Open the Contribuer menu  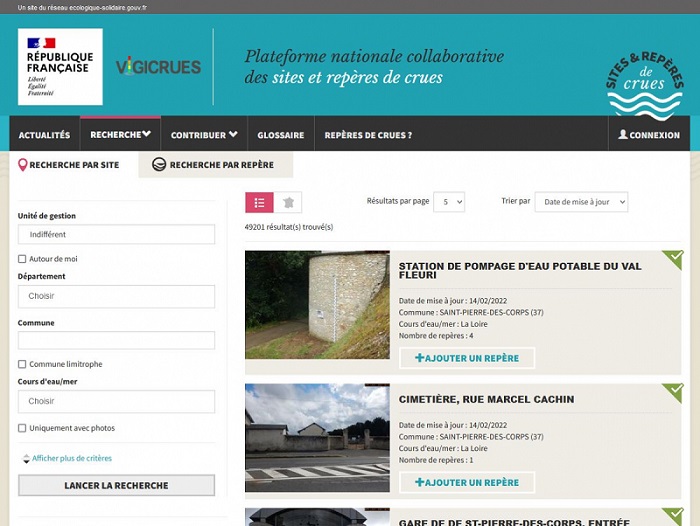click(x=204, y=135)
